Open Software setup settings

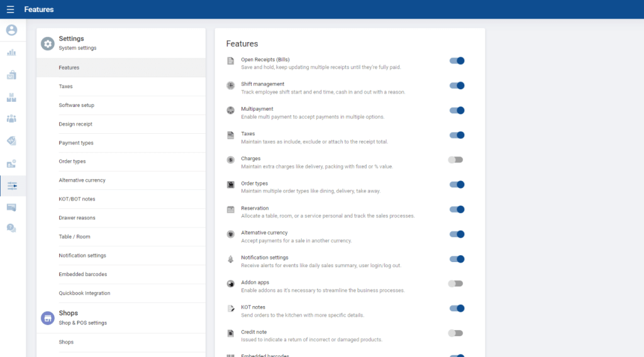[x=121, y=106]
